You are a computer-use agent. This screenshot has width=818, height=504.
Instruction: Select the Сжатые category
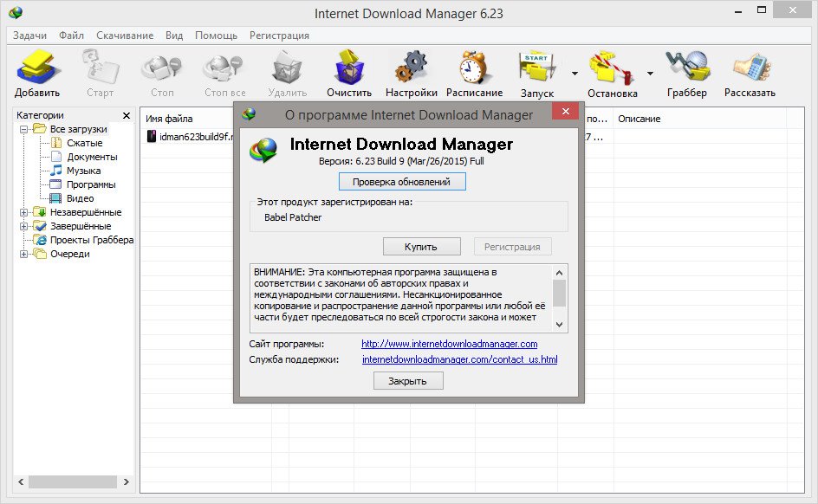pos(85,143)
